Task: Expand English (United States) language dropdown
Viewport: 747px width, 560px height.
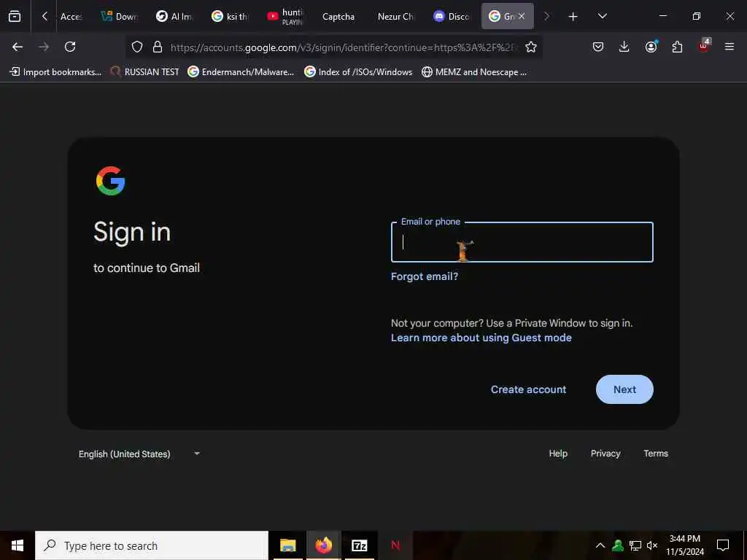Action: point(139,454)
